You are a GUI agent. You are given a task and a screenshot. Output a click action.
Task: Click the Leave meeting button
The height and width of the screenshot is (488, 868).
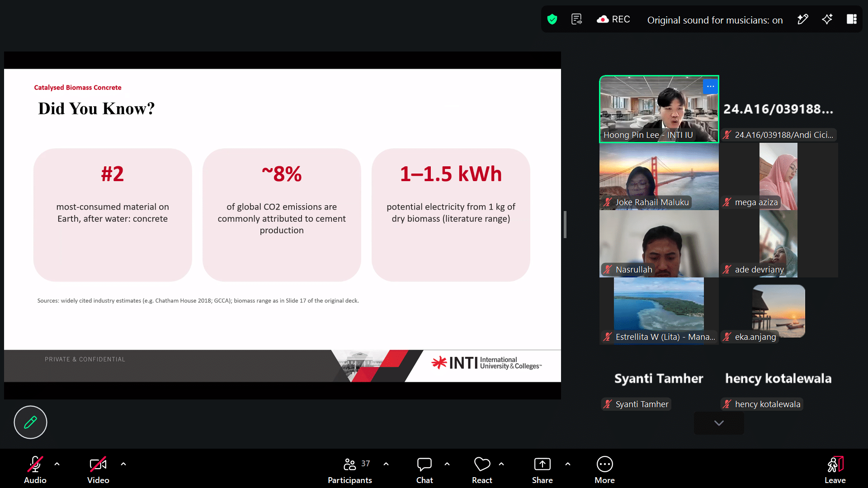click(835, 469)
